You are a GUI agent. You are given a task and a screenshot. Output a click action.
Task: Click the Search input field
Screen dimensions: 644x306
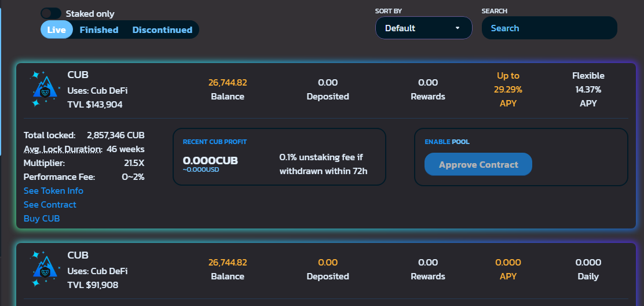549,28
